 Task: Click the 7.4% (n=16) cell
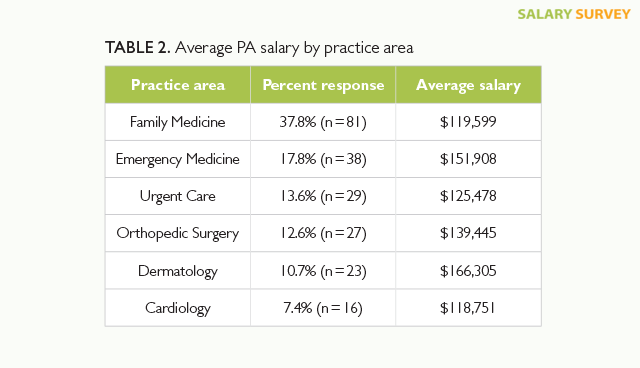[x=323, y=308]
